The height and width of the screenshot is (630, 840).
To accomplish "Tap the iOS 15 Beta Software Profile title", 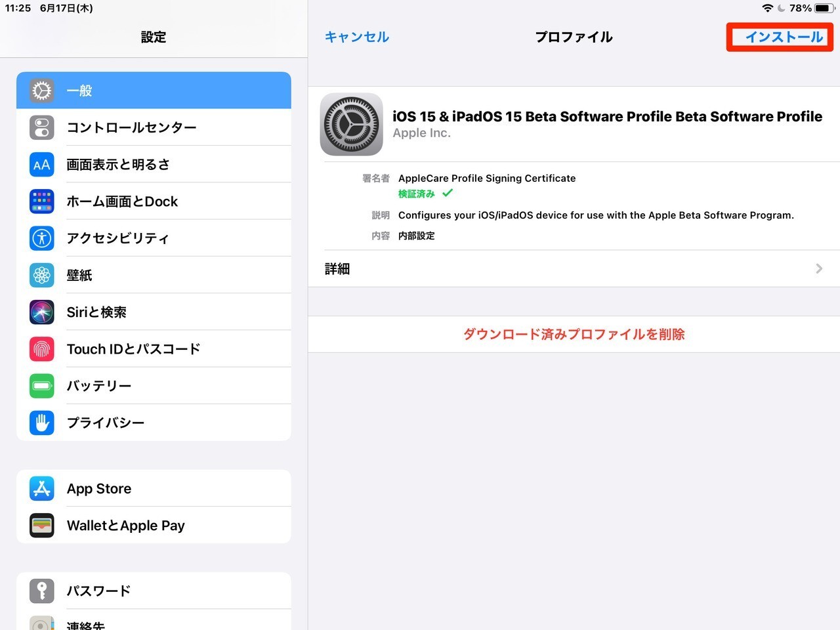I will [x=607, y=116].
